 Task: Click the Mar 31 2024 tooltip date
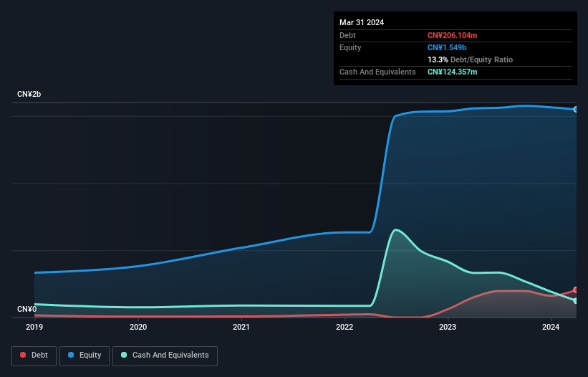point(362,22)
